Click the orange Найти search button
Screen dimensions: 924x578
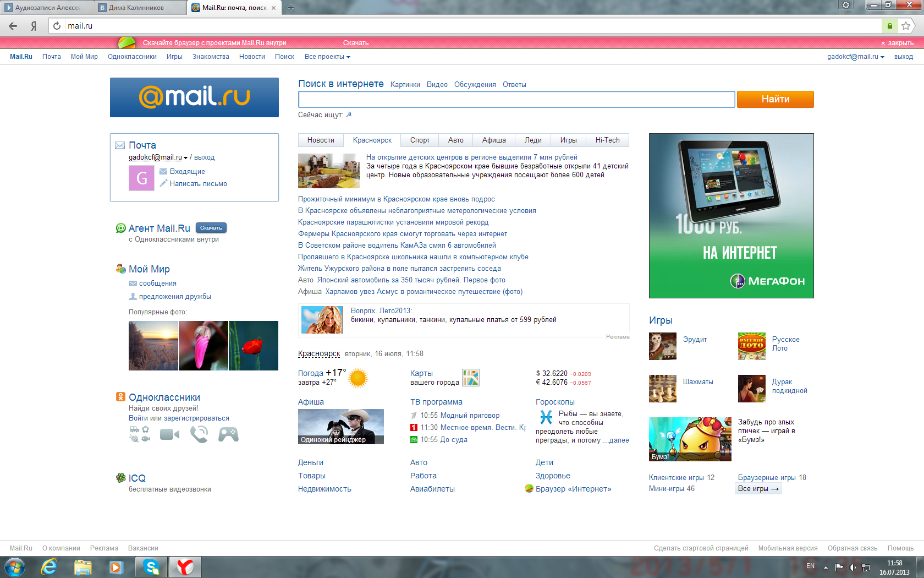[776, 99]
